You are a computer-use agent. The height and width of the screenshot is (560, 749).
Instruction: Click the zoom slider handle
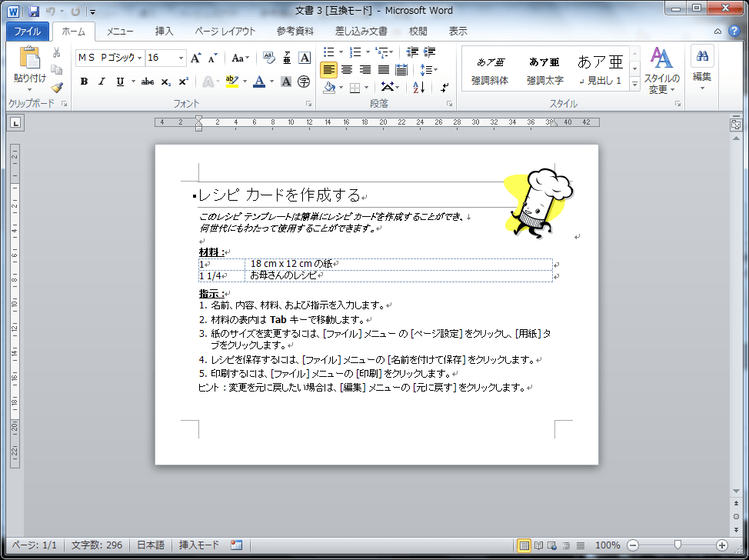pyautogui.click(x=677, y=545)
